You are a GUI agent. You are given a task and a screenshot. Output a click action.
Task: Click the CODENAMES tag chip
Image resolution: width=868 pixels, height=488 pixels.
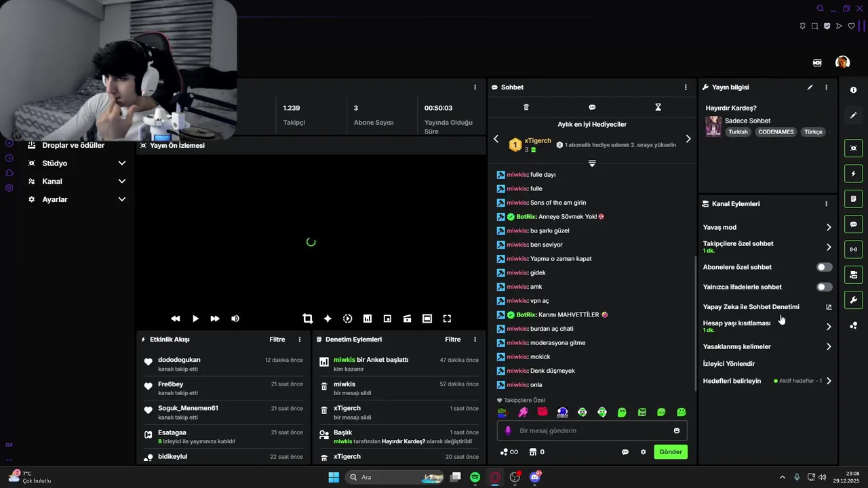click(x=776, y=132)
